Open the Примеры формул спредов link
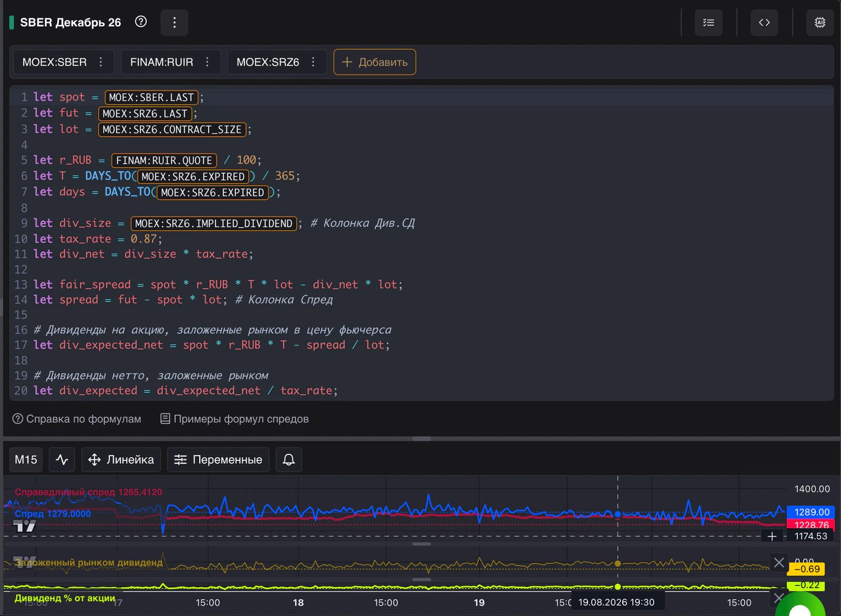 click(x=234, y=419)
